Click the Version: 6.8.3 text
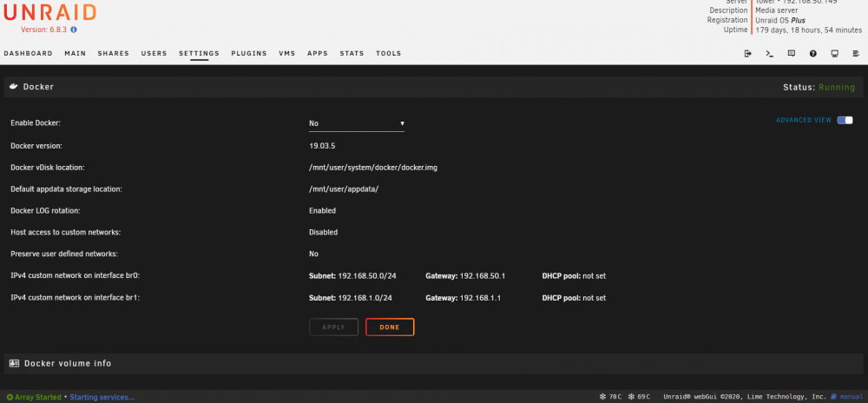This screenshot has width=868, height=403. click(43, 30)
